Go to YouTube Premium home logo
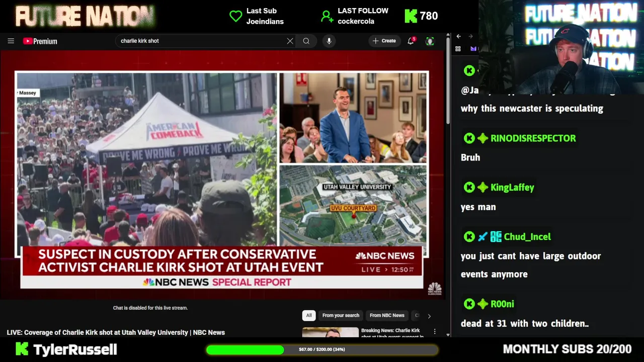The height and width of the screenshot is (362, 644). (x=40, y=41)
